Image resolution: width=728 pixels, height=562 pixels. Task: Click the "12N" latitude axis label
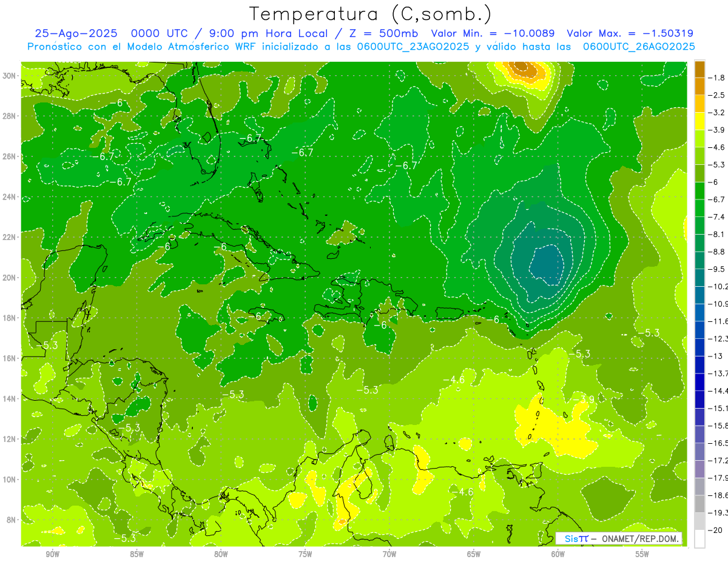(x=9, y=439)
